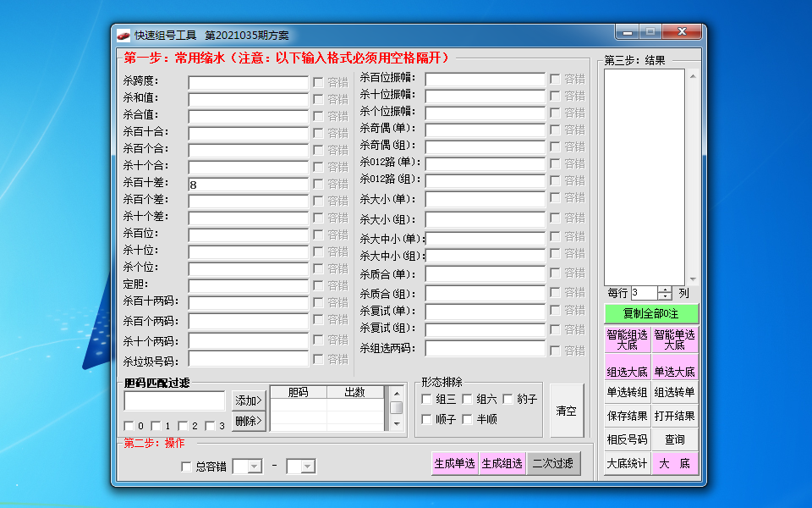Minimize the 快速组号工具 window
This screenshot has width=812, height=508.
point(627,33)
